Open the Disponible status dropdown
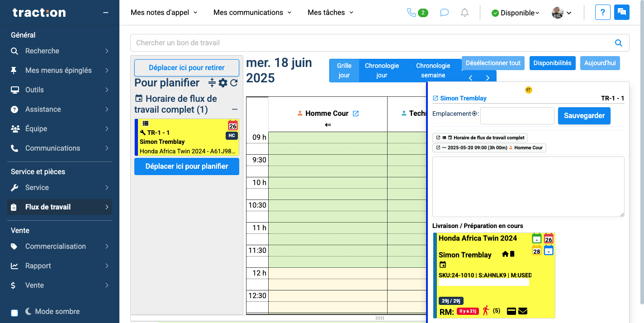This screenshot has height=323, width=644. [516, 13]
